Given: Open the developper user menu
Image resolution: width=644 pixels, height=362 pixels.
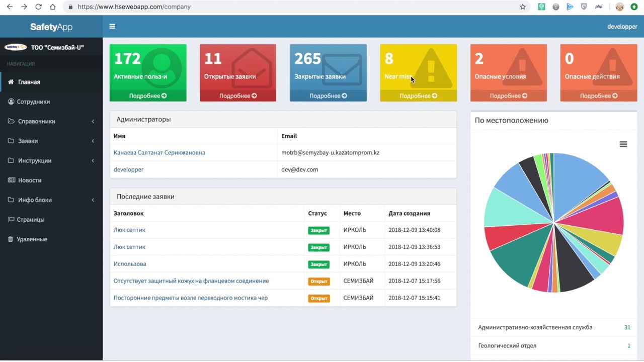Looking at the screenshot, I should [622, 27].
